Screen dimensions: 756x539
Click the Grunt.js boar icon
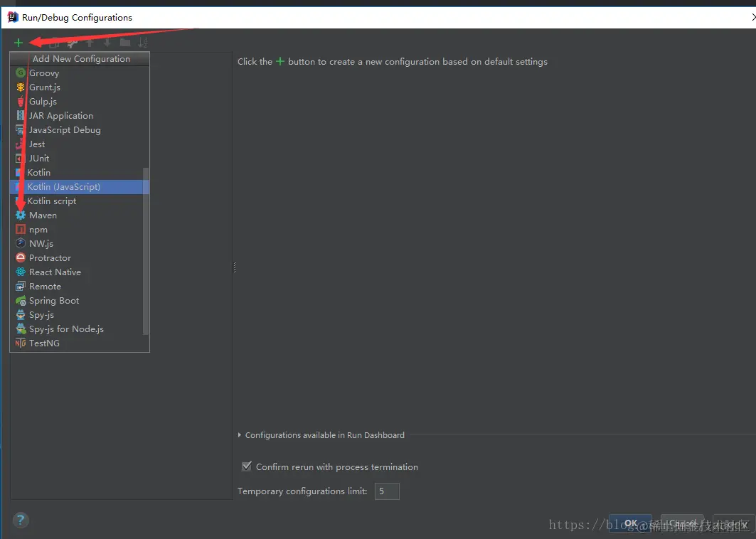20,87
